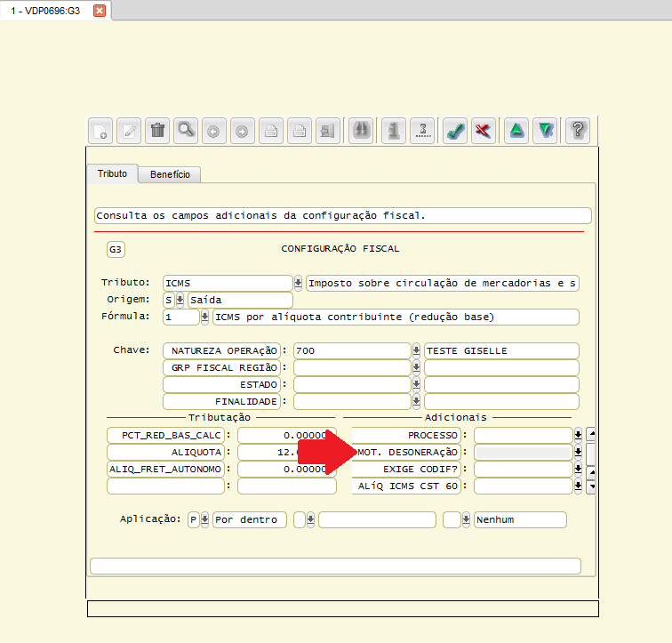Click the GRP FISCAL REGIÃO value field
The height and width of the screenshot is (643, 672).
coord(352,368)
